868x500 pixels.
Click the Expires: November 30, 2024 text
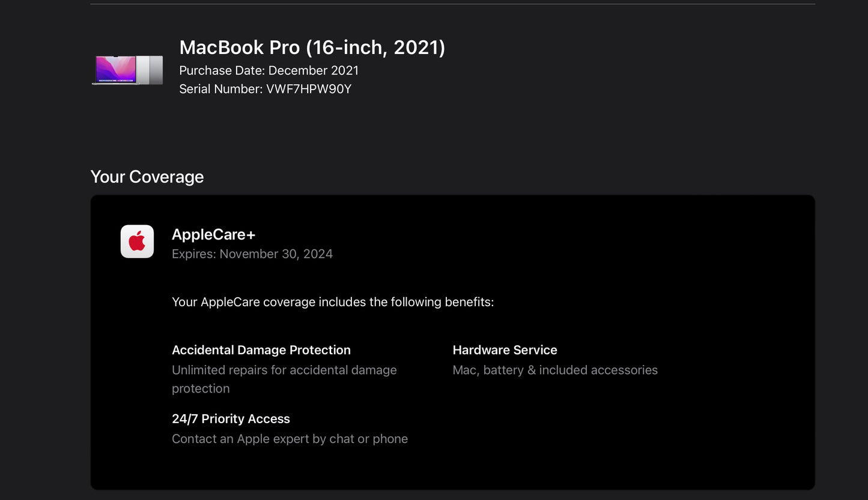(252, 253)
